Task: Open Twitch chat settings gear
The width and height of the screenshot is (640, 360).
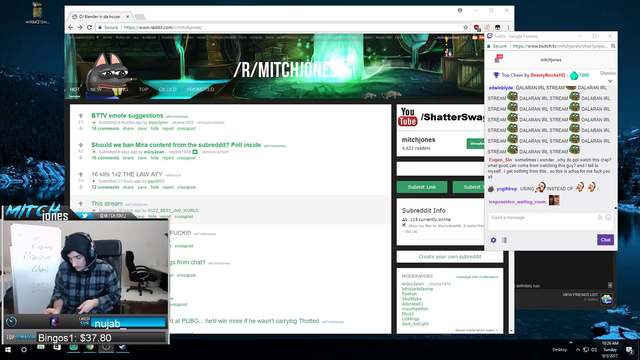Action: pos(493,240)
